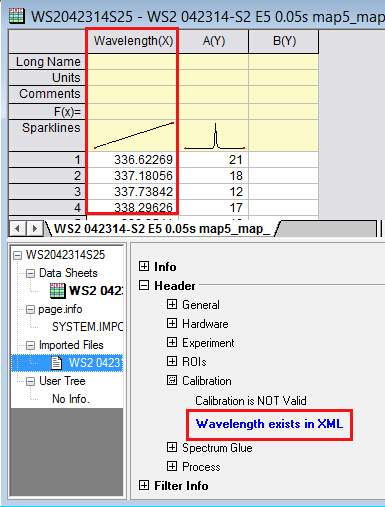Click row header number 2

pos(47,176)
